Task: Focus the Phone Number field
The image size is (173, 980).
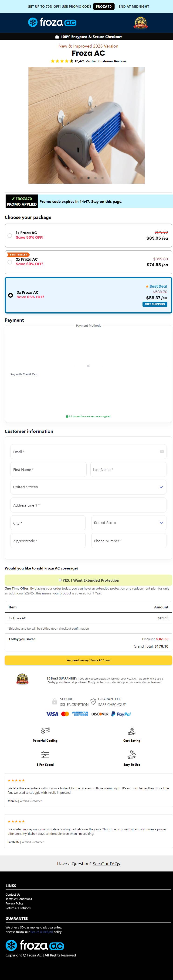Action: point(129,541)
